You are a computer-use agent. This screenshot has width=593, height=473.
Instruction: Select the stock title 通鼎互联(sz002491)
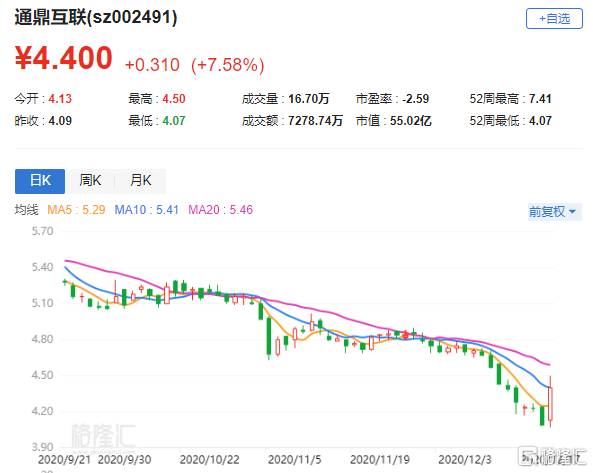96,17
